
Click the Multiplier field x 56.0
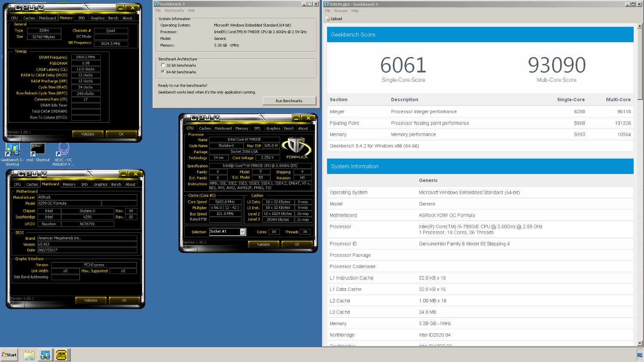pyautogui.click(x=225, y=208)
